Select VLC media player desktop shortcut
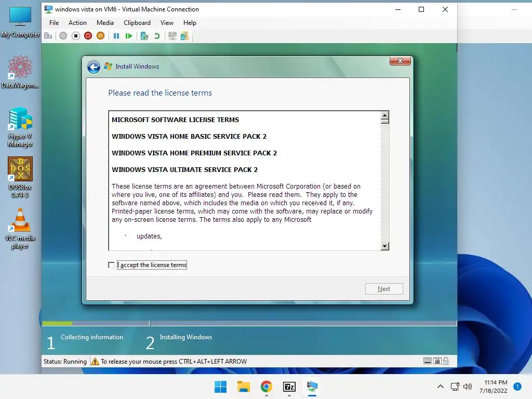 20,229
